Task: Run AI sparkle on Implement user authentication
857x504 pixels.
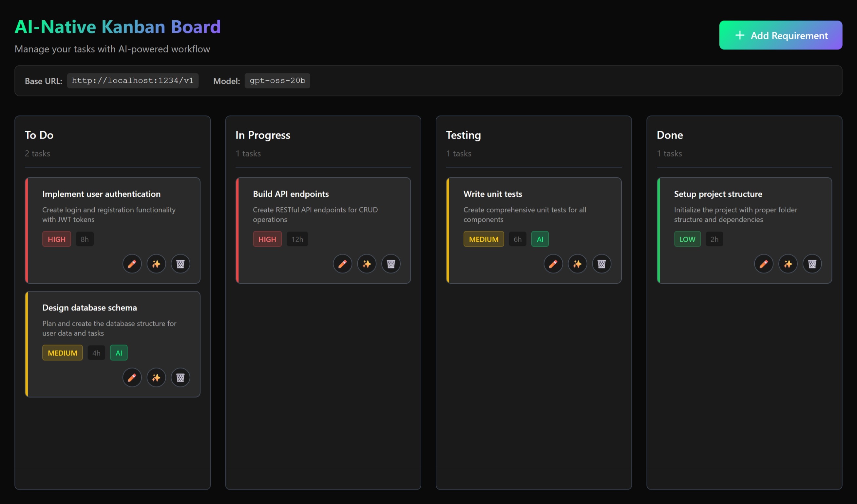Action: pos(156,264)
